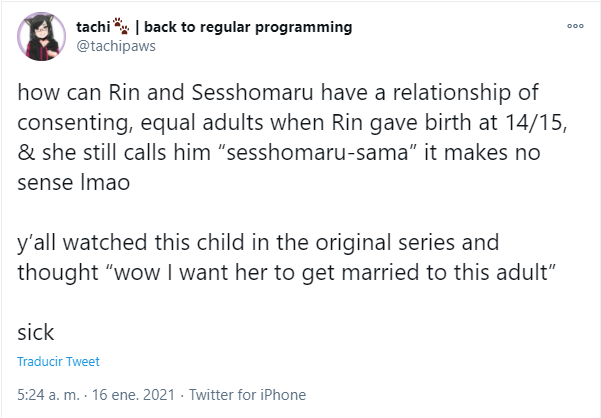Click "Traducir Tweet" to translate
This screenshot has height=418, width=601.
pyautogui.click(x=59, y=362)
